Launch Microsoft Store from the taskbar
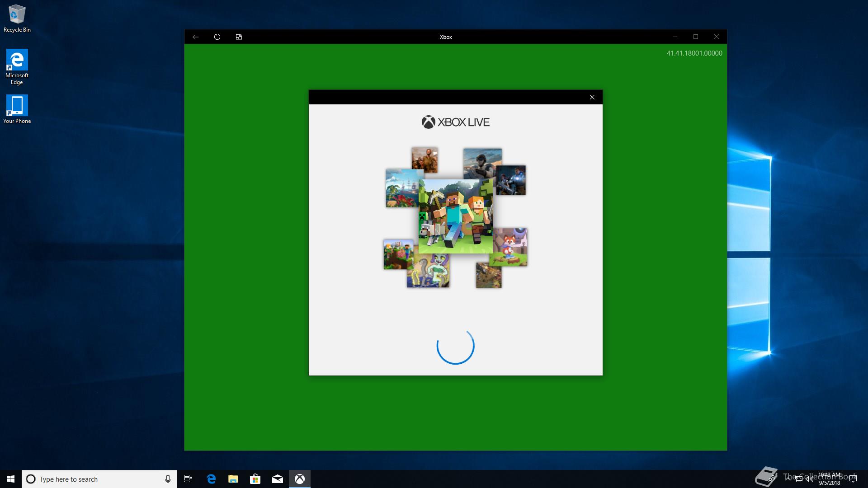This screenshot has height=488, width=868. (x=255, y=479)
